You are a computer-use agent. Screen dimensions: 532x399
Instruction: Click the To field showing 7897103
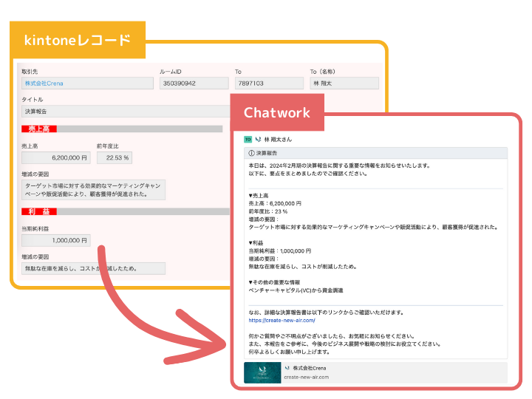coord(269,83)
